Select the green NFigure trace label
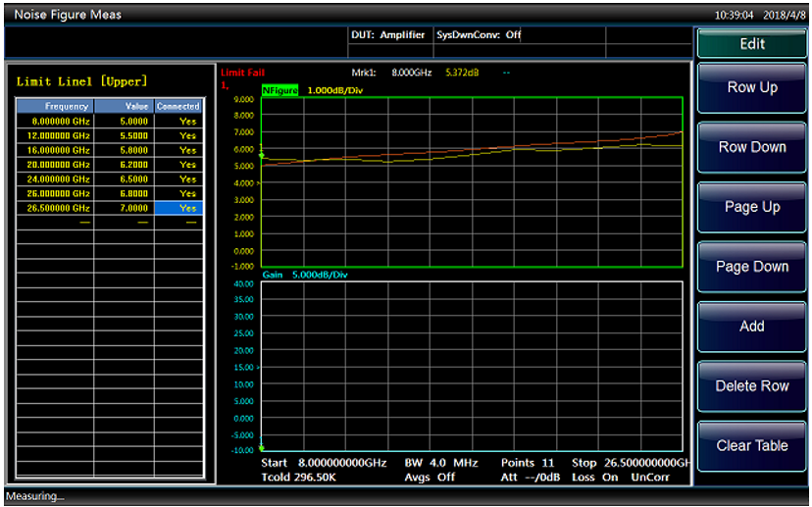Viewport: 812px width, 507px height. 279,90
